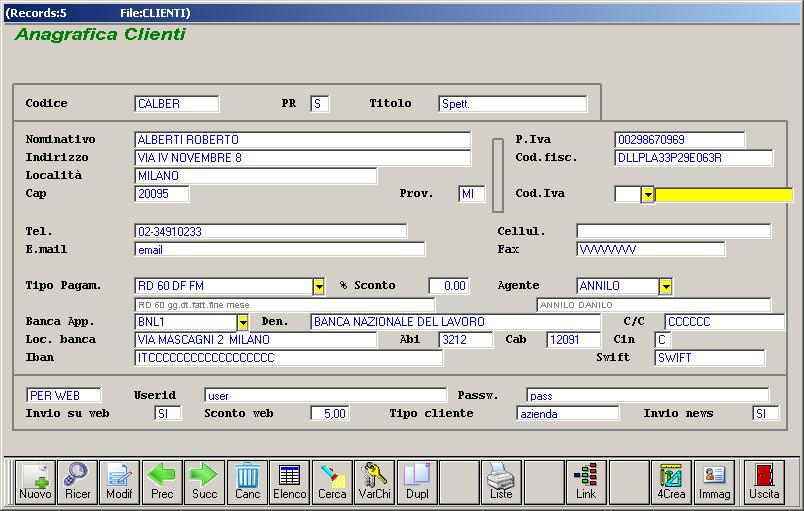Image resolution: width=804 pixels, height=511 pixels.
Task: Click P.Iva field 00298670969
Action: pyautogui.click(x=679, y=139)
